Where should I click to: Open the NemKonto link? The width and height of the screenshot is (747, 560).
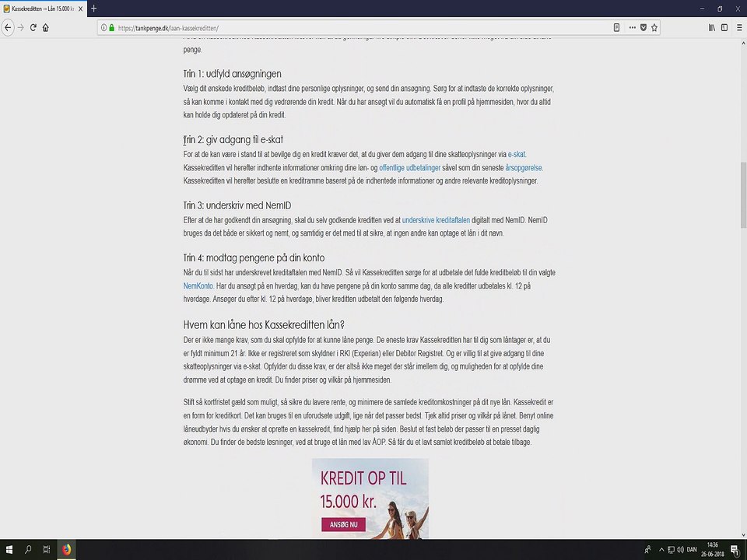pos(198,285)
